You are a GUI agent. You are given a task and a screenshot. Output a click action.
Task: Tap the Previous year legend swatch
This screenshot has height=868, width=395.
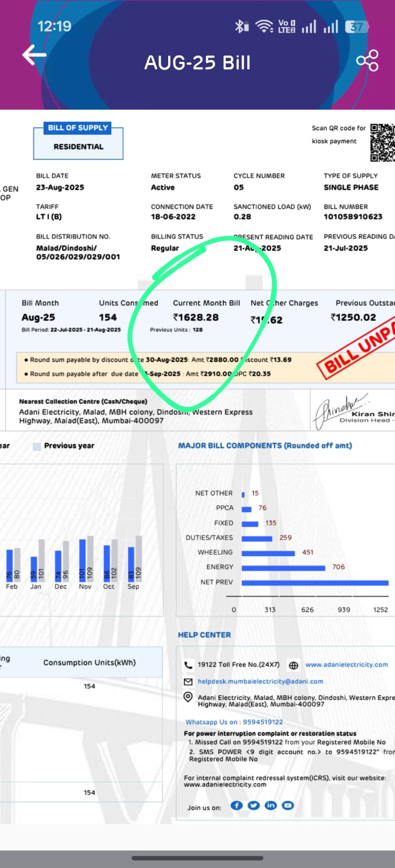click(37, 446)
